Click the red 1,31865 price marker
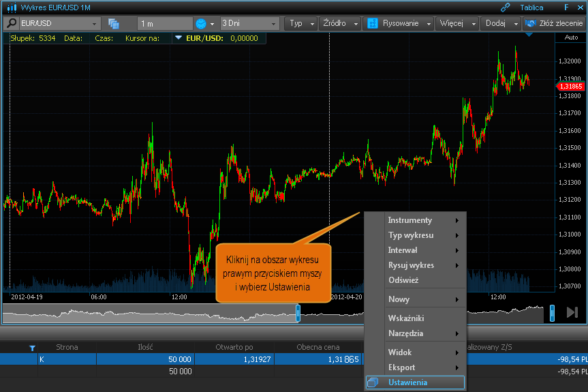The width and height of the screenshot is (588, 392). click(570, 87)
